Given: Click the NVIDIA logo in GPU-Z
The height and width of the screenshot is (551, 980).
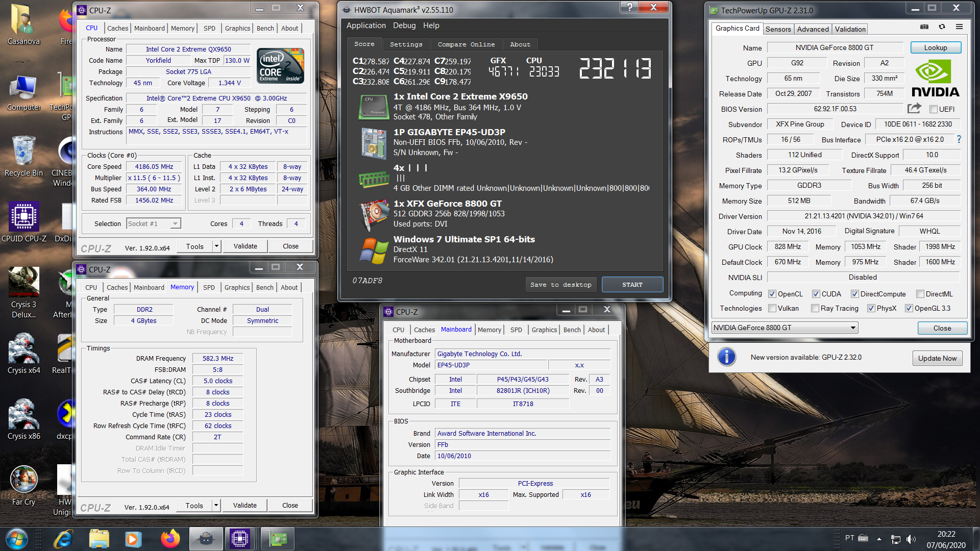Looking at the screenshot, I should (935, 78).
